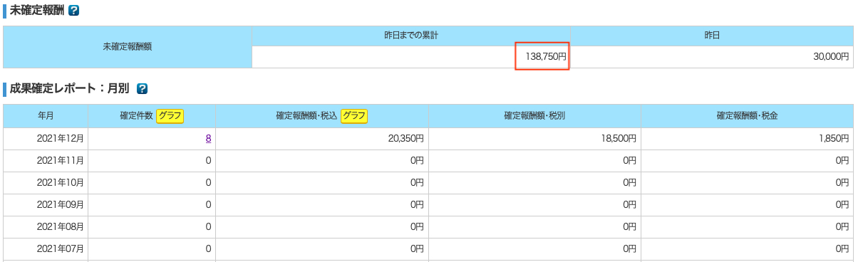Open help icon beside 成果確定レポート：月別 heading
This screenshot has width=868, height=262.
142,89
